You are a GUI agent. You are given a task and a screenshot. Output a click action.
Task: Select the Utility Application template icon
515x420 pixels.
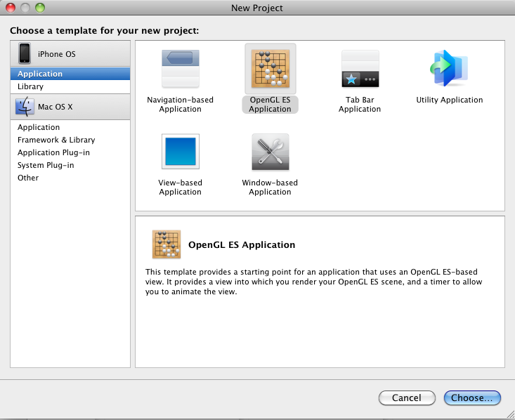[x=450, y=68]
